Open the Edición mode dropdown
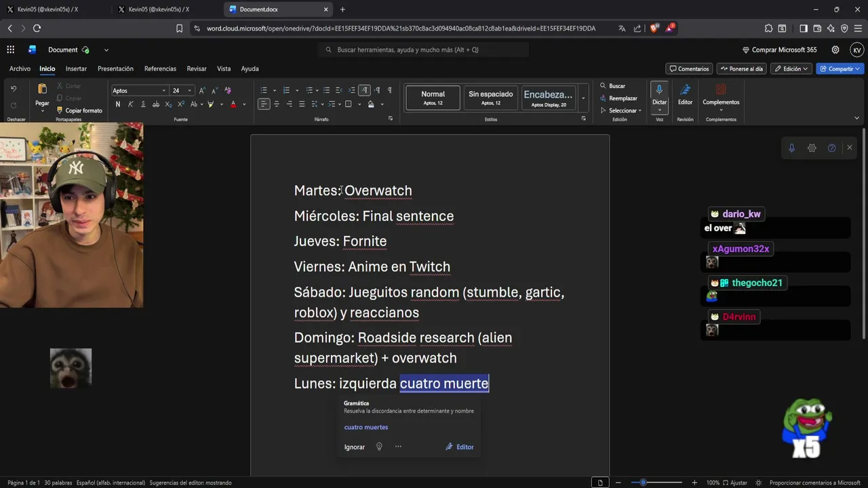 click(x=791, y=68)
